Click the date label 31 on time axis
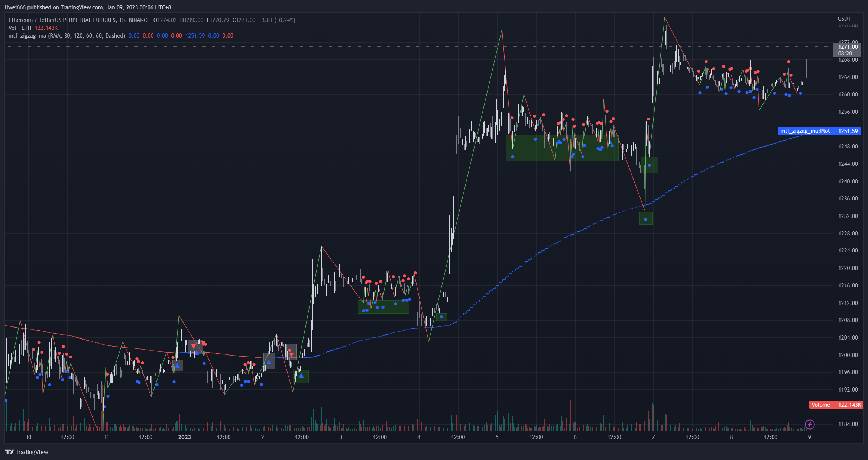 (x=106, y=437)
